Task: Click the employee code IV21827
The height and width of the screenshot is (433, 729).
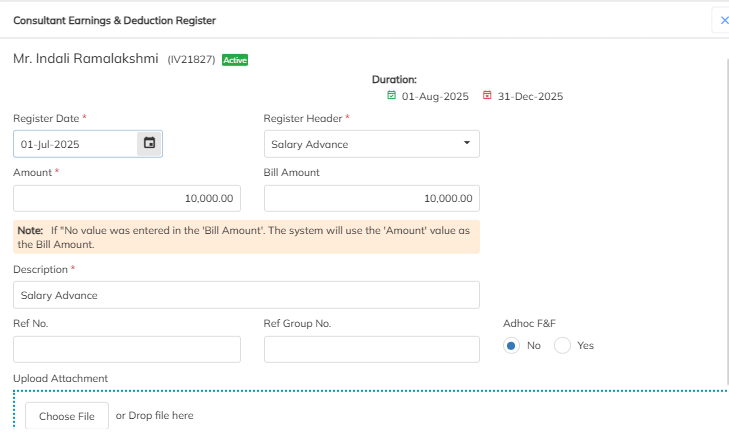Action: (191, 60)
